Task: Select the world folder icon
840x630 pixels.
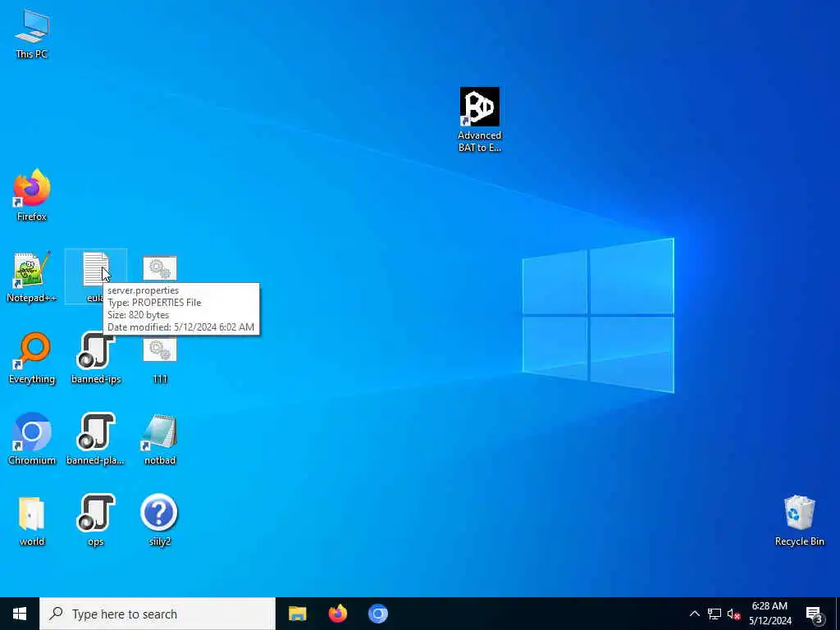Action: 32,521
